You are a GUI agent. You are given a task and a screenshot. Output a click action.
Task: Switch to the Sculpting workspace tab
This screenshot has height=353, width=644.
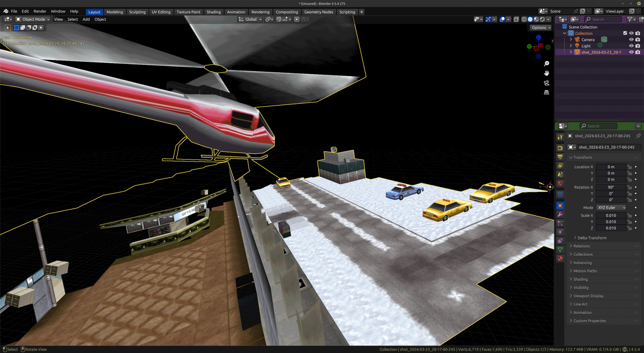coord(137,12)
